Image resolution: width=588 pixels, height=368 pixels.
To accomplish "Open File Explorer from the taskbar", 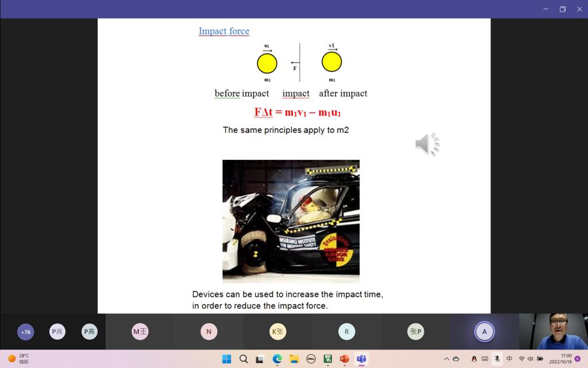I will (x=294, y=359).
